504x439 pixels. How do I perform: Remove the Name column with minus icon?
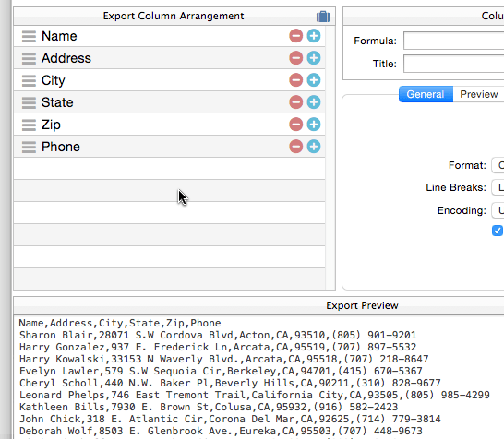(x=295, y=36)
